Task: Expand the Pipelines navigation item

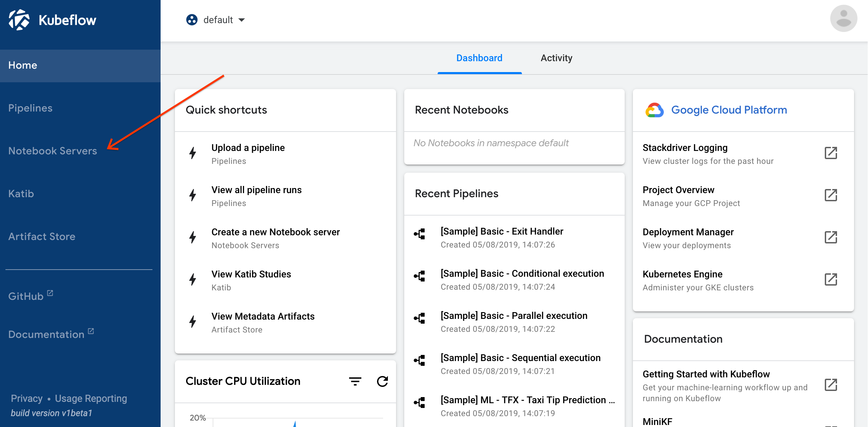Action: [30, 108]
